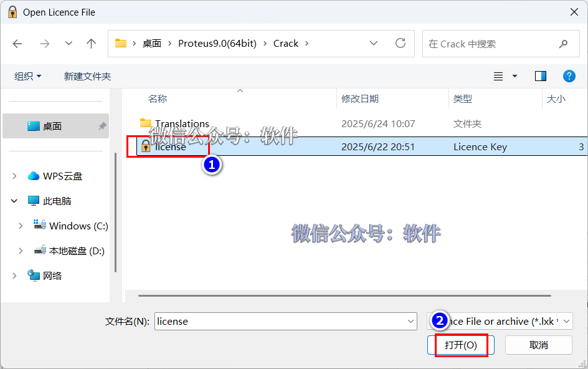Open the 组织 menu
588x369 pixels.
coord(28,77)
